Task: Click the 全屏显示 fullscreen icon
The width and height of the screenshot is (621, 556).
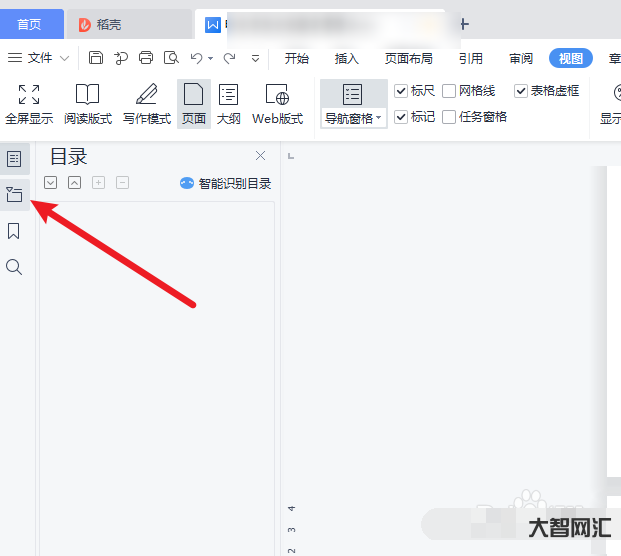Action: pos(29,95)
